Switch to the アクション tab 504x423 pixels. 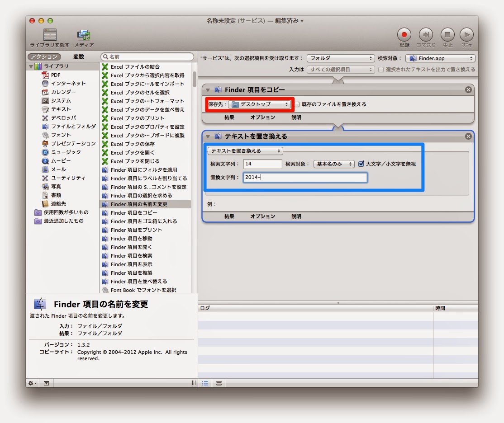[x=44, y=57]
